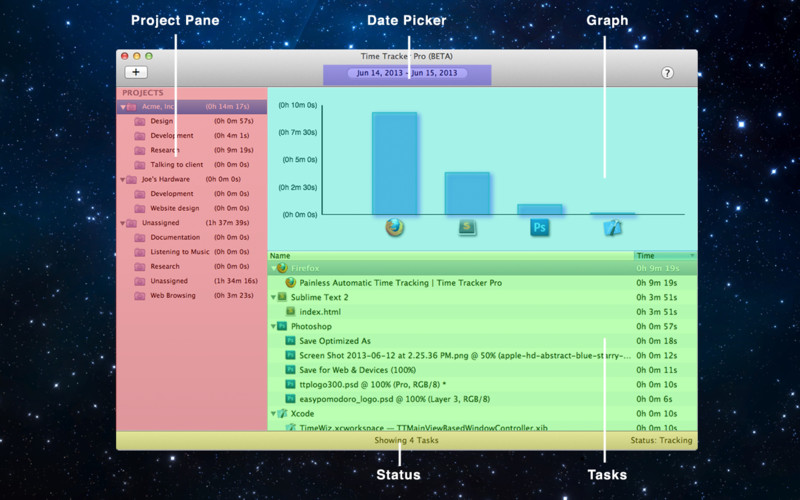Select the Development 0h 4m 1s project
800x500 pixels.
[x=172, y=136]
